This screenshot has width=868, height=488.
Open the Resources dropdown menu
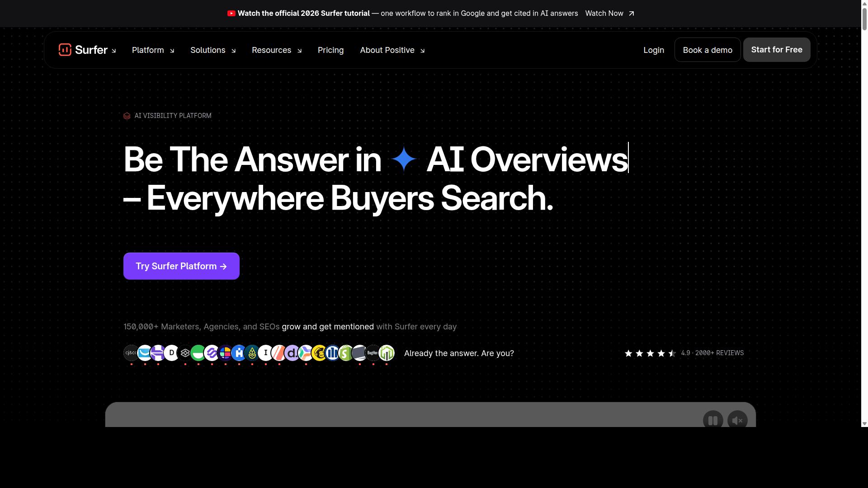pyautogui.click(x=277, y=50)
